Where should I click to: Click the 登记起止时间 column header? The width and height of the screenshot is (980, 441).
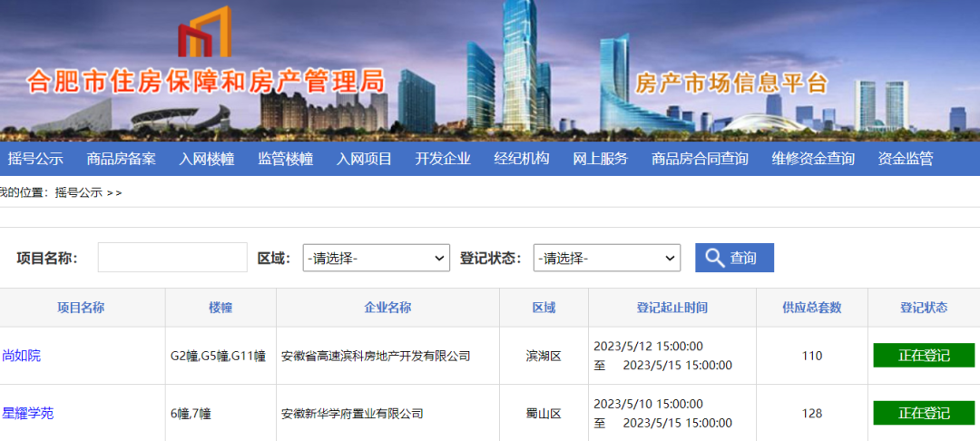click(671, 308)
